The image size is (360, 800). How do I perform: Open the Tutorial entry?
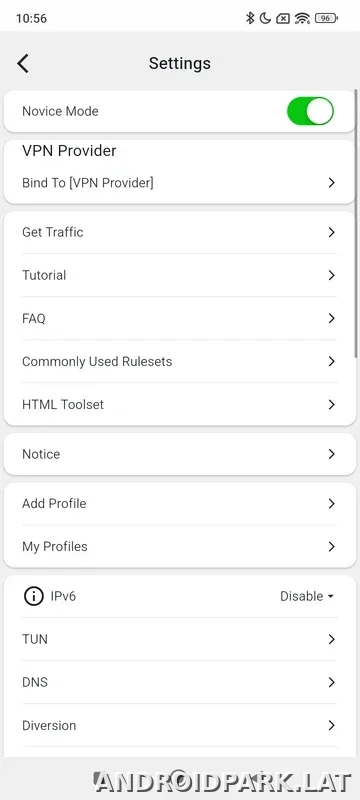coord(179,276)
